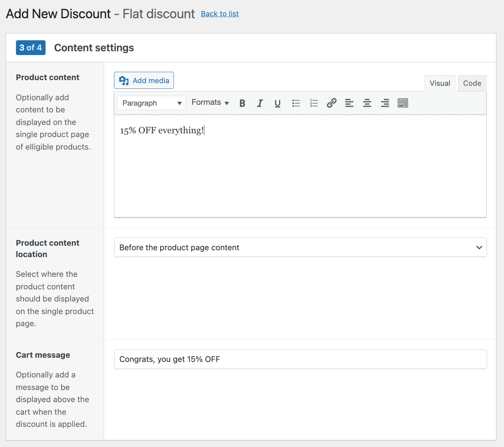The width and height of the screenshot is (504, 447).
Task: Follow the Back to list link
Action: click(x=220, y=14)
